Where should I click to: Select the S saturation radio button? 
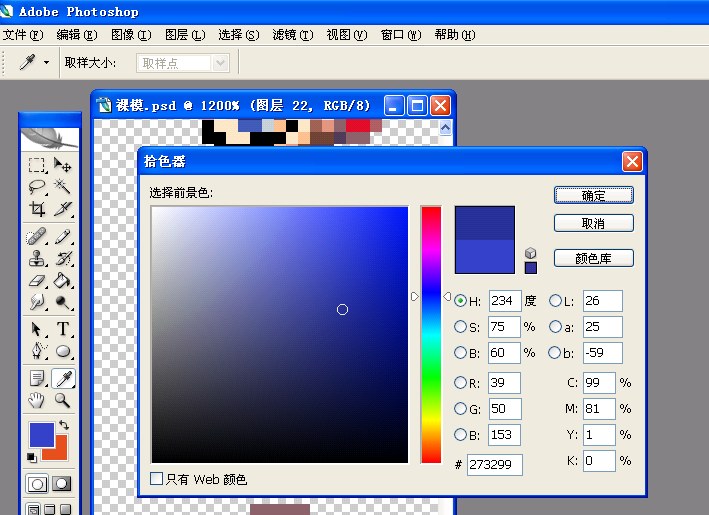tap(460, 326)
